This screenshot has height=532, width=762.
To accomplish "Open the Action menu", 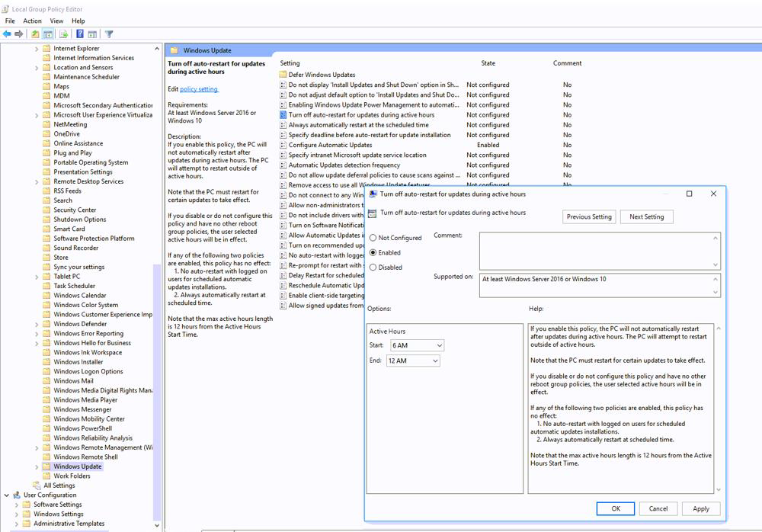I will click(x=32, y=21).
